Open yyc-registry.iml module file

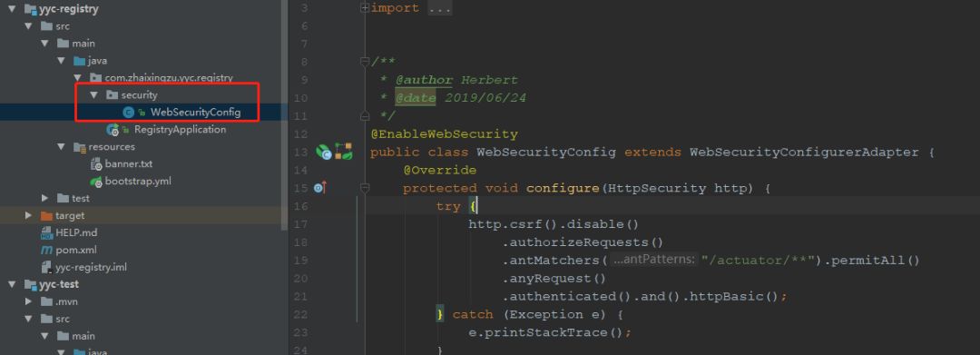click(92, 267)
